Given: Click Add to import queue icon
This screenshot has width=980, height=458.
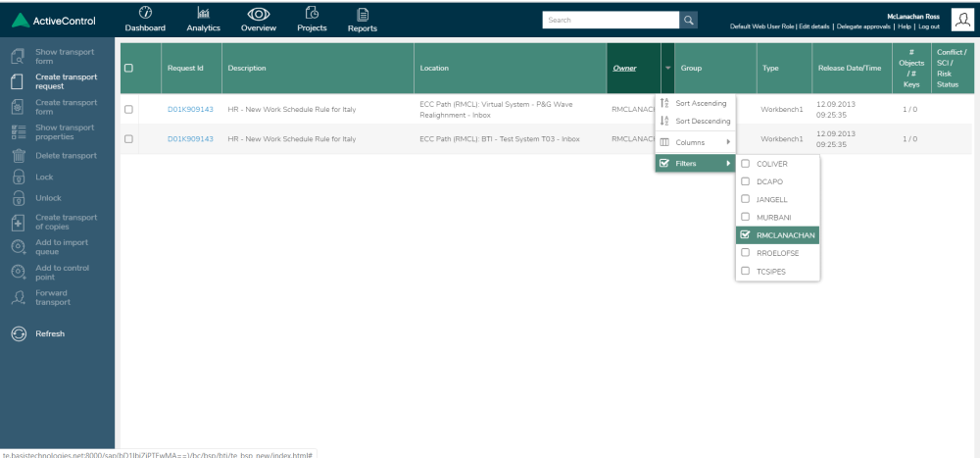Looking at the screenshot, I should tap(19, 247).
